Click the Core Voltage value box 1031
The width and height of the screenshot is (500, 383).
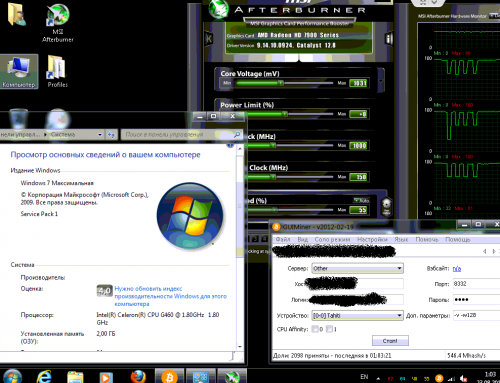click(x=359, y=83)
